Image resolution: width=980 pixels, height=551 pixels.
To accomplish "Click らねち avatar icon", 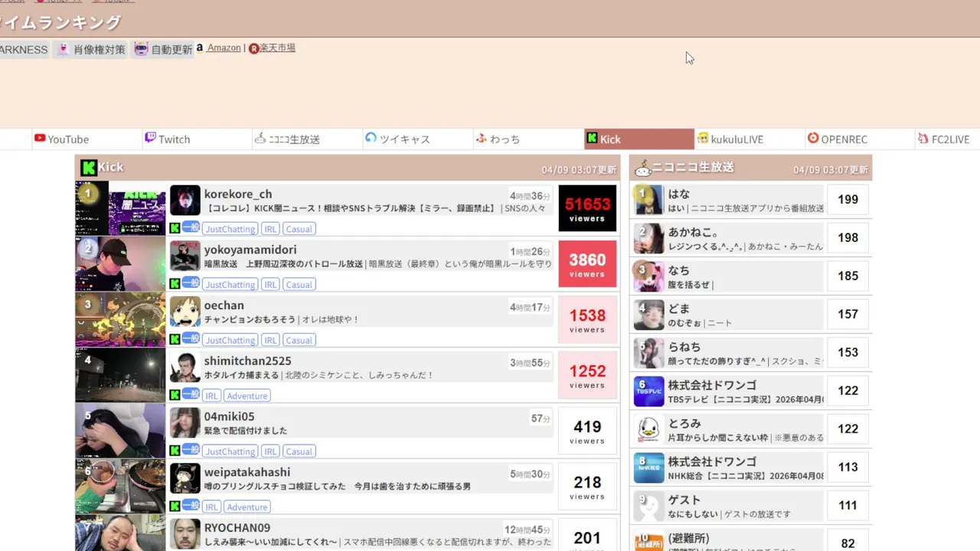I will (648, 353).
